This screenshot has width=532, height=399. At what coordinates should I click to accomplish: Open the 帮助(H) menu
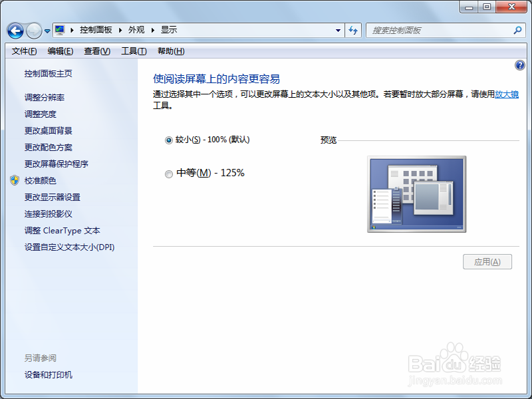[x=171, y=51]
